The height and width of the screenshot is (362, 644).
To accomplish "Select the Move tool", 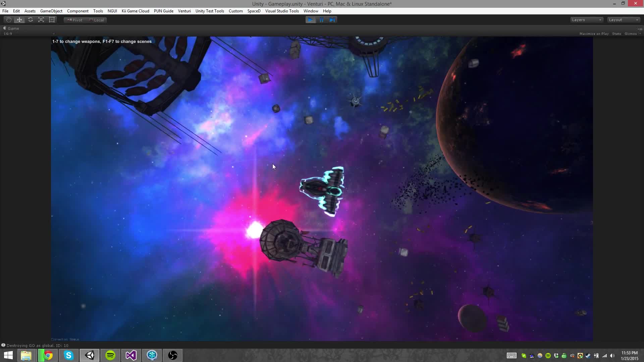I will [x=19, y=19].
